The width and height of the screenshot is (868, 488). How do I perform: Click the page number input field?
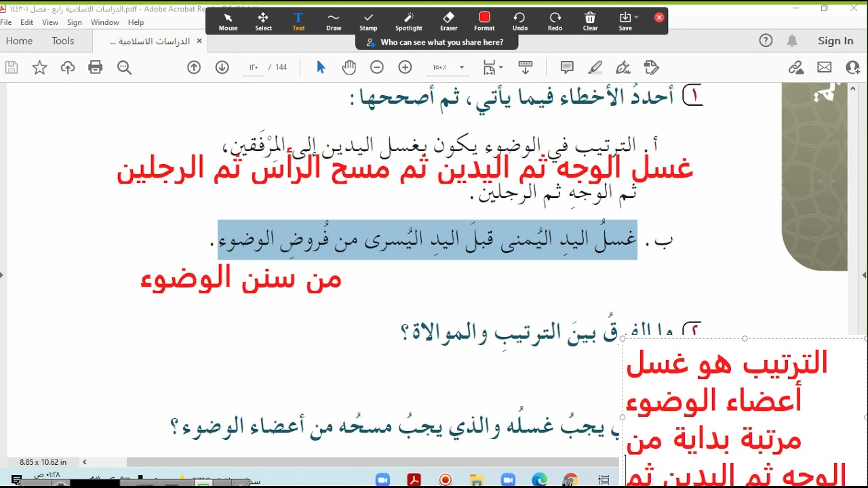pos(254,67)
